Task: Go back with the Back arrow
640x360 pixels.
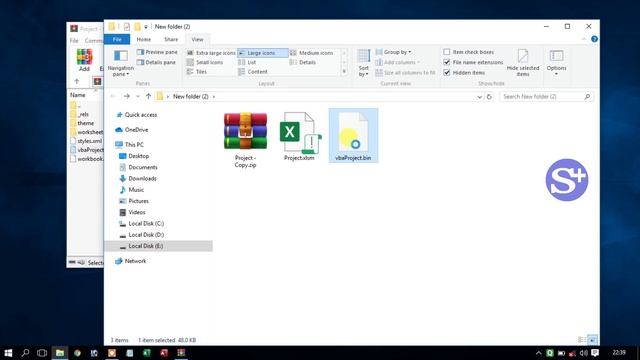Action: click(x=113, y=97)
